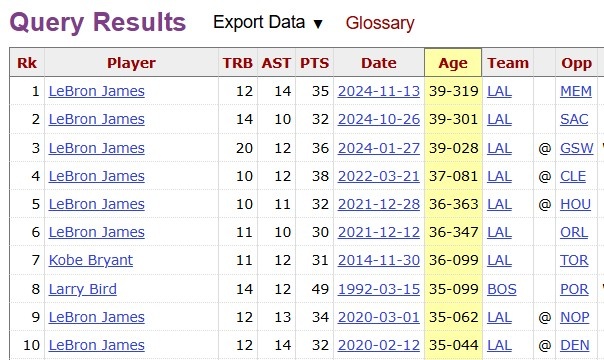Sort table by Age column header
604x360 pixels.
tap(453, 63)
